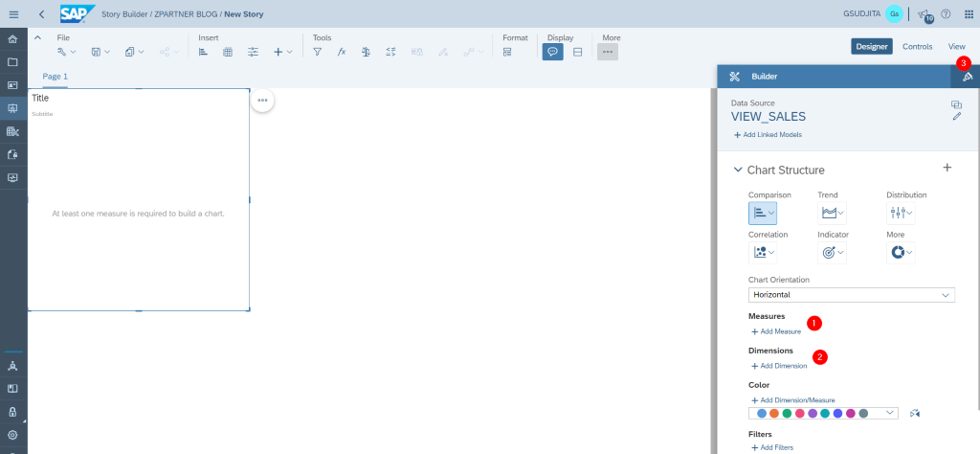Click the chart Title text
Viewport: 980px width, 454px height.
point(40,99)
